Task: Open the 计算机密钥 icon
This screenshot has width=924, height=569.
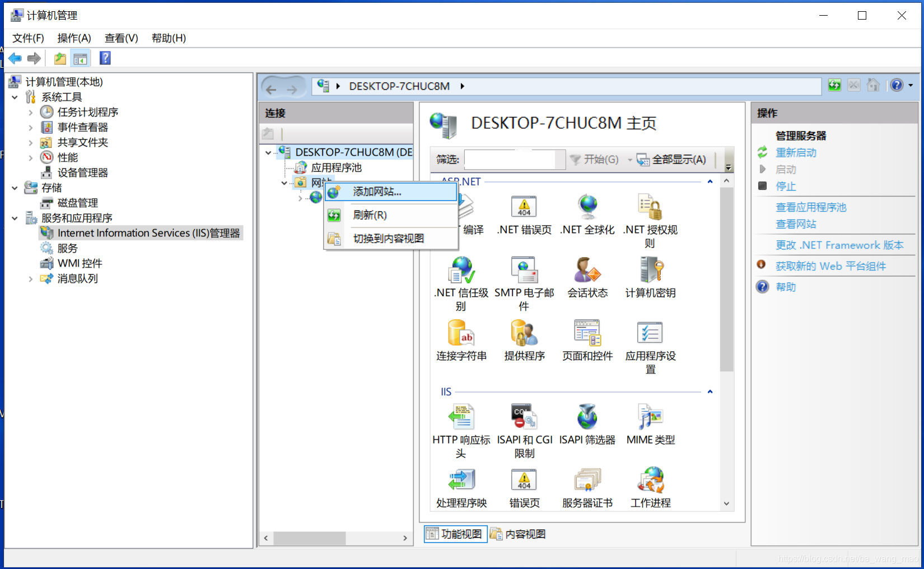Action: [x=650, y=270]
